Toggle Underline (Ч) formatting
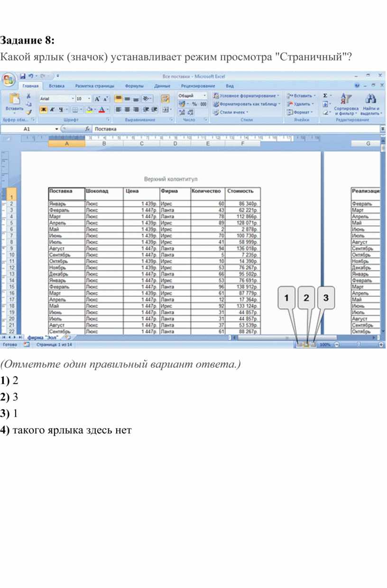 (60, 110)
